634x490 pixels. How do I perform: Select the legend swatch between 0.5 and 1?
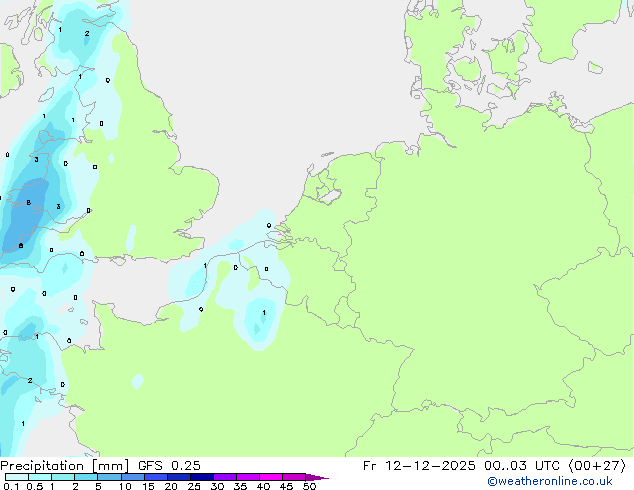pyautogui.click(x=40, y=477)
